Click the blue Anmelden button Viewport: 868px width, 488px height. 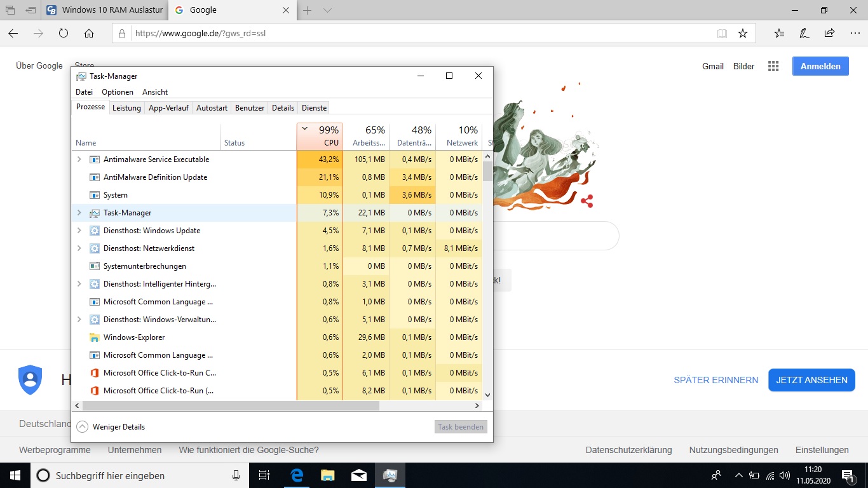click(x=820, y=66)
